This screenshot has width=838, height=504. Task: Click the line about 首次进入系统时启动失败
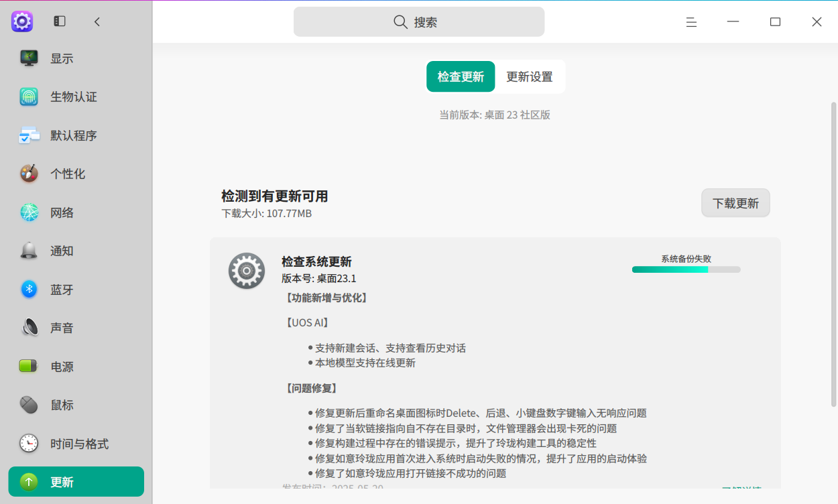point(481,458)
